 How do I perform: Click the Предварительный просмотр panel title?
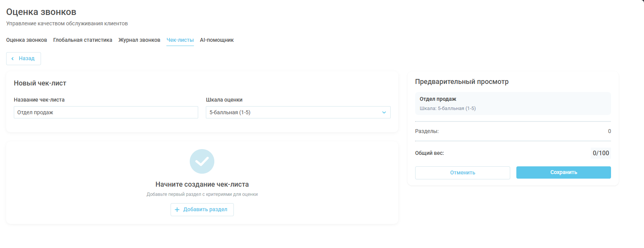tap(462, 82)
